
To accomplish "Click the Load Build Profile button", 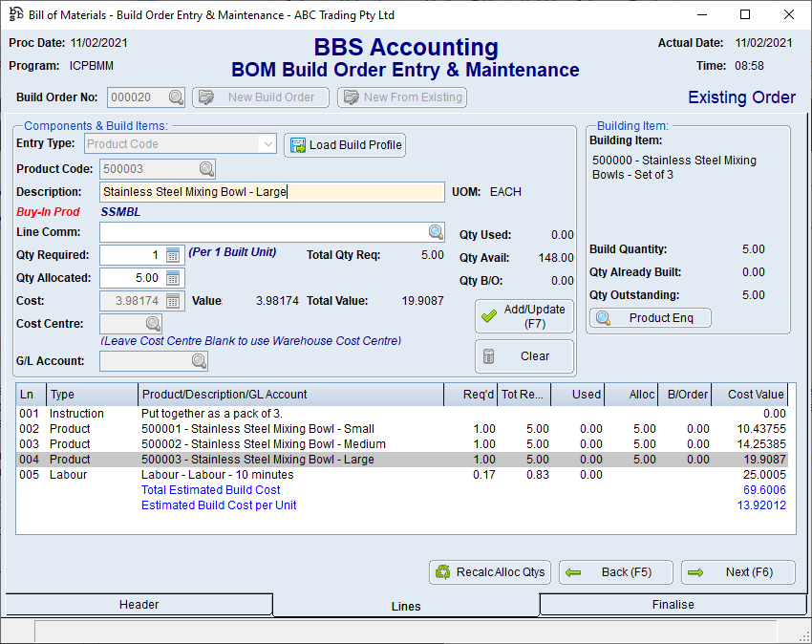I will click(345, 145).
